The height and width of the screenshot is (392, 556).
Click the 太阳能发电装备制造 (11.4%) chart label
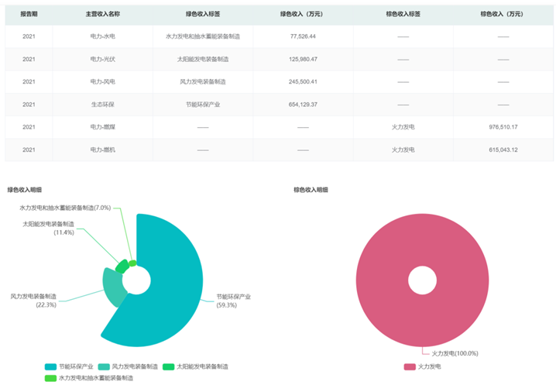pos(49,228)
